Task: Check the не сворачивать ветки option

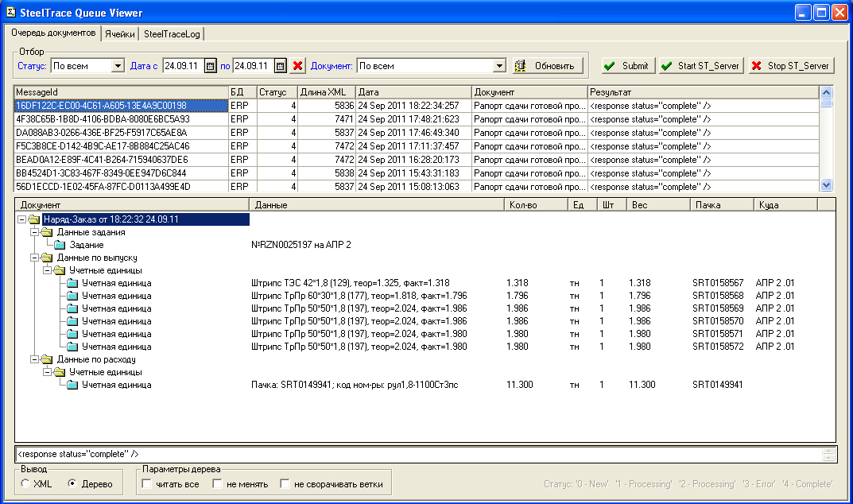Action: (x=285, y=484)
